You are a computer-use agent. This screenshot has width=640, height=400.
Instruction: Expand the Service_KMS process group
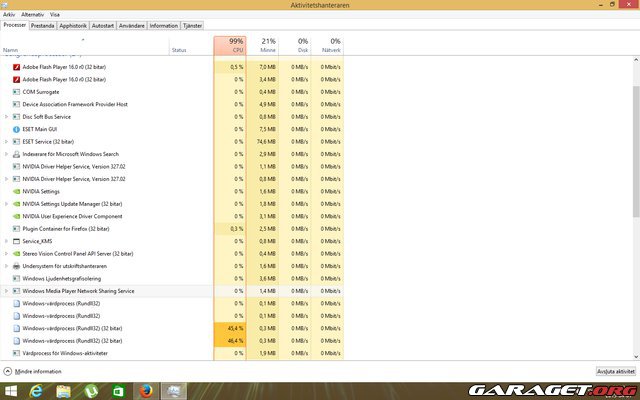pyautogui.click(x=6, y=241)
